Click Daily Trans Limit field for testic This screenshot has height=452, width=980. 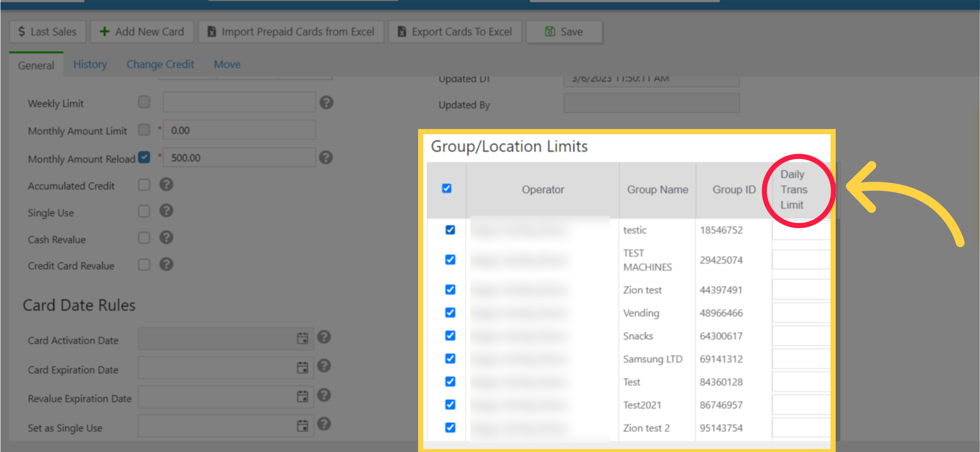801,230
